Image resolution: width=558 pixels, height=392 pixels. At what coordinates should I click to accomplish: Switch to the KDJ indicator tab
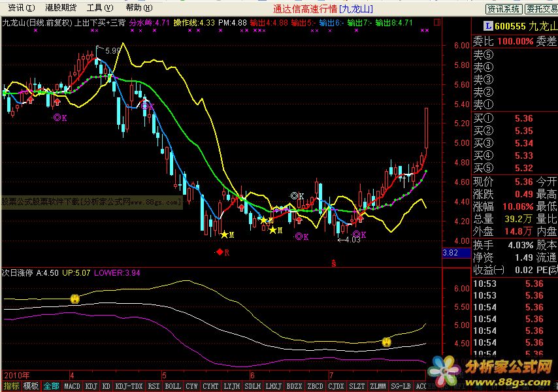pos(91,386)
